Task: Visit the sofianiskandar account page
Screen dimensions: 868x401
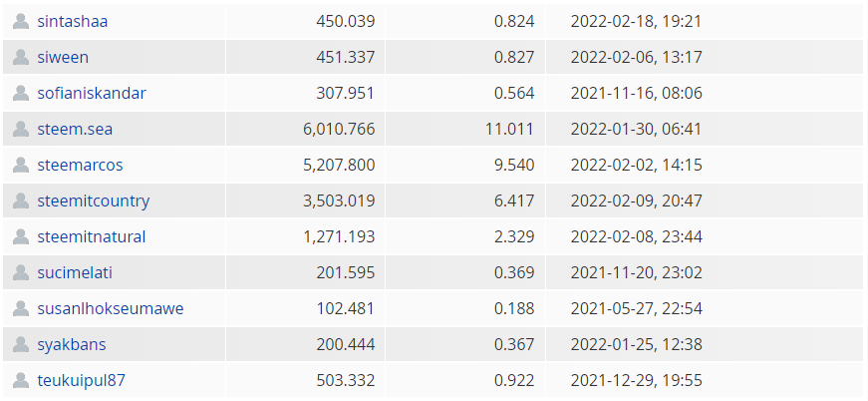Action: (x=92, y=93)
